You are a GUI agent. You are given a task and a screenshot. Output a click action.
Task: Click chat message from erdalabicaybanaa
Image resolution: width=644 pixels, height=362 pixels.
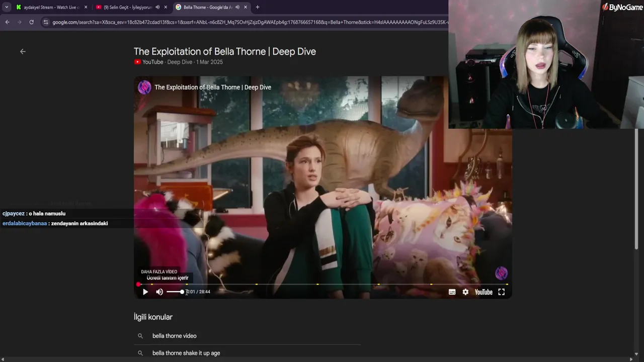[55, 223]
